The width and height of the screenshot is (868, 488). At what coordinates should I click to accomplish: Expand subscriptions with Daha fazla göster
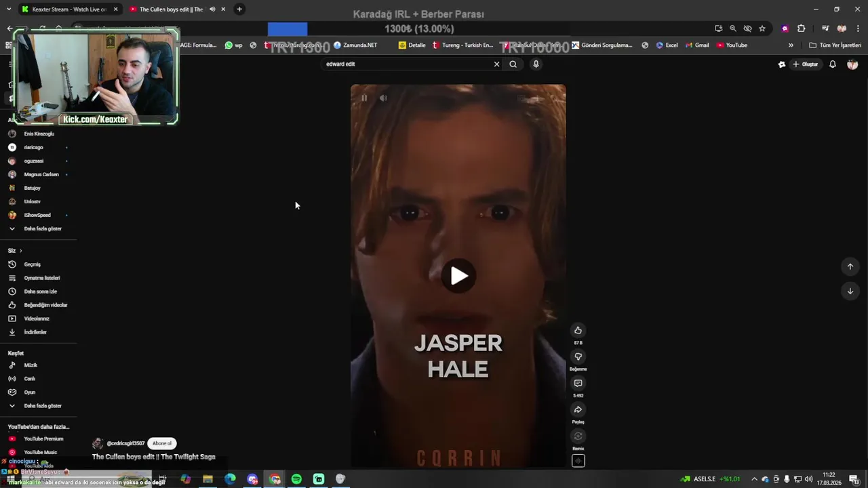42,228
